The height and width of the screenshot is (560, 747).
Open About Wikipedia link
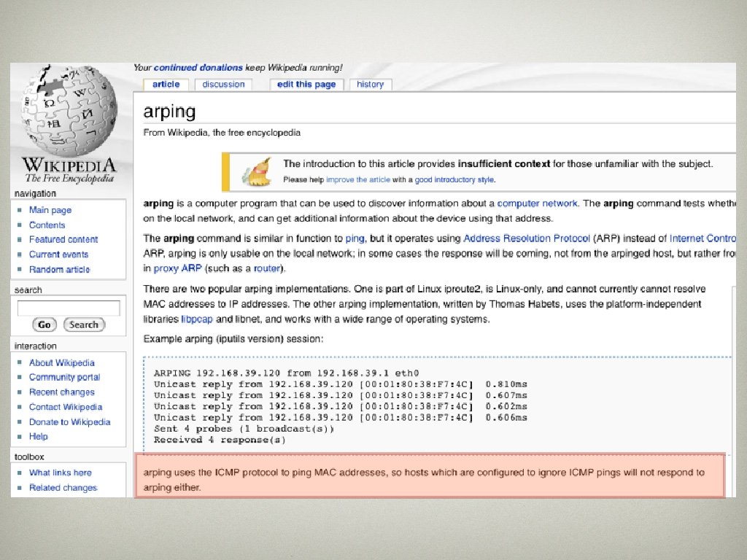(x=61, y=363)
